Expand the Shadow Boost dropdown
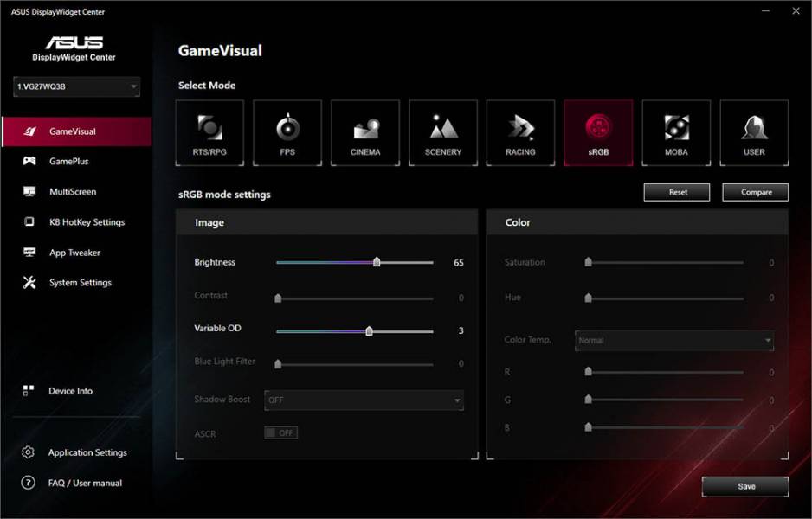The image size is (812, 519). click(364, 400)
